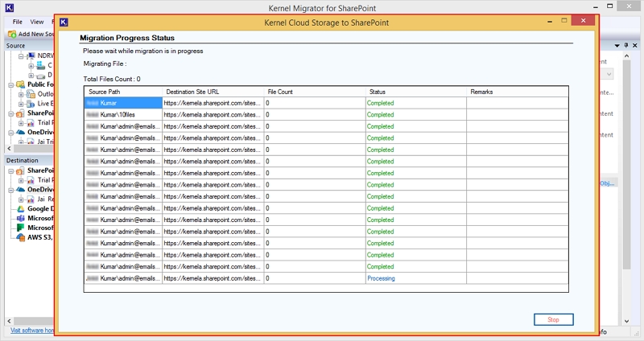Select the AWS S3 icon in Destination tree
Screen dimensions: 644x341
click(x=21, y=237)
